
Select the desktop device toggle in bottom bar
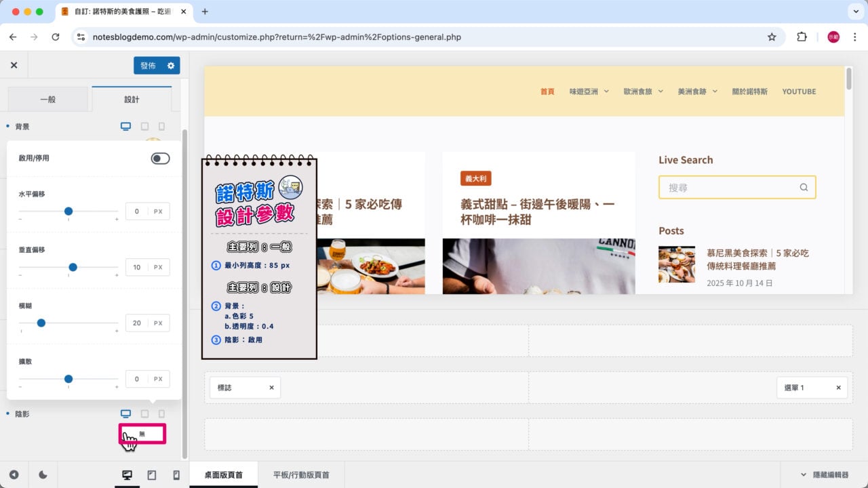click(x=127, y=474)
